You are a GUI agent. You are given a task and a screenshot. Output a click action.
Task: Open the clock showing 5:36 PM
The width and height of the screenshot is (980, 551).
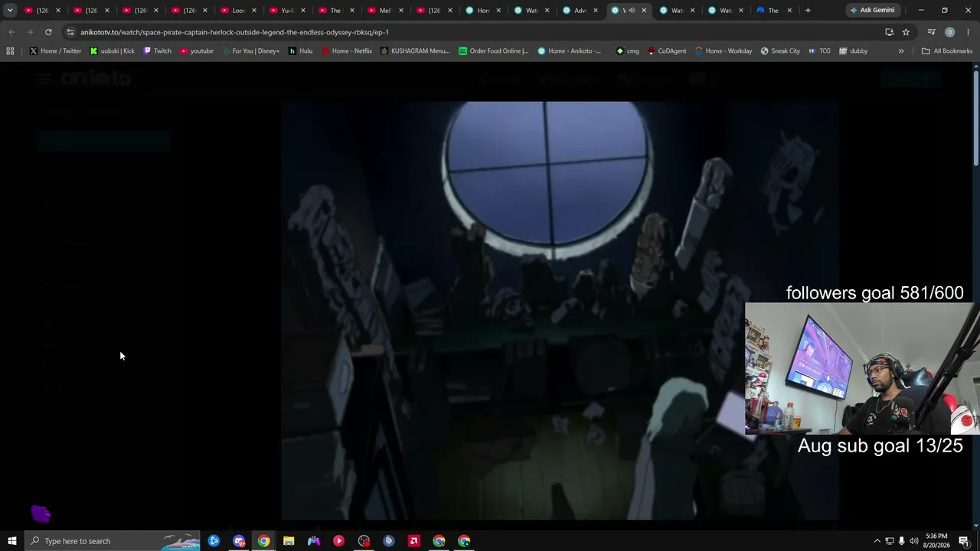point(936,541)
